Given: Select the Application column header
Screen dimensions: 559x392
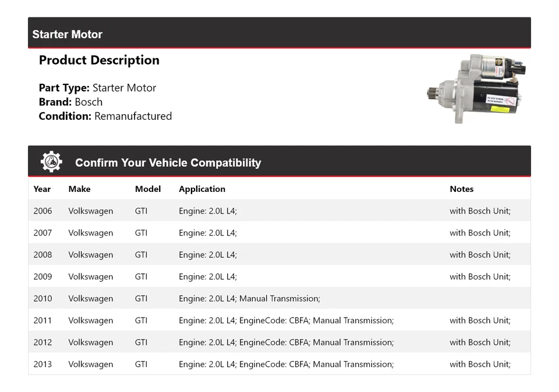Looking at the screenshot, I should click(201, 189).
